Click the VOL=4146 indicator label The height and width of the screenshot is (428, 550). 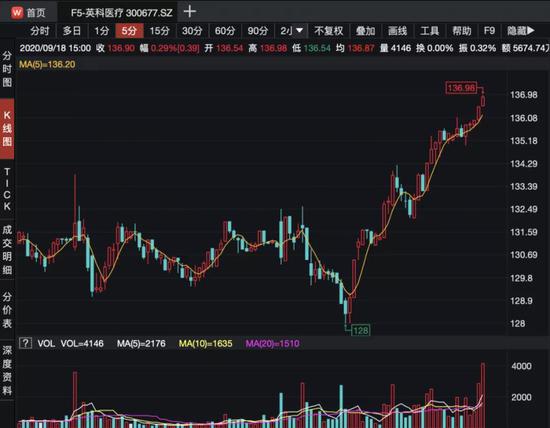[x=82, y=343]
